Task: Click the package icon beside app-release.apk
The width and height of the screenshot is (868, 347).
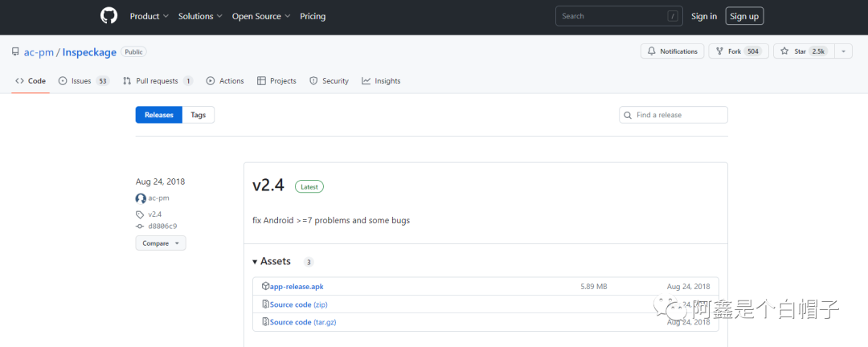Action: 265,286
